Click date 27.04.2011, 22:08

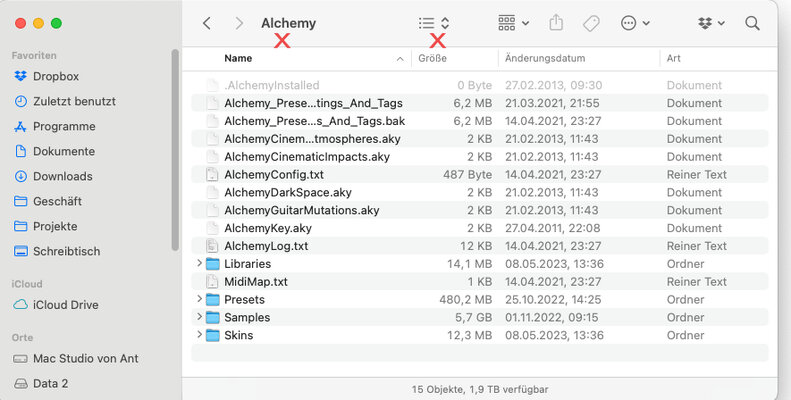click(x=552, y=228)
